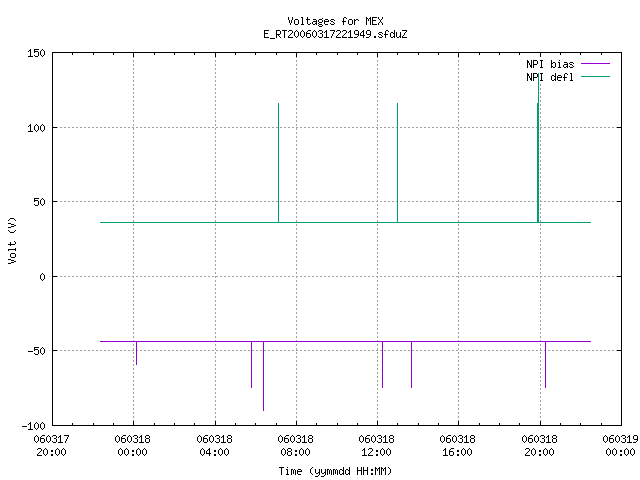
Task: Click the x-axis label '060319 00:00'
Action: tap(620, 446)
